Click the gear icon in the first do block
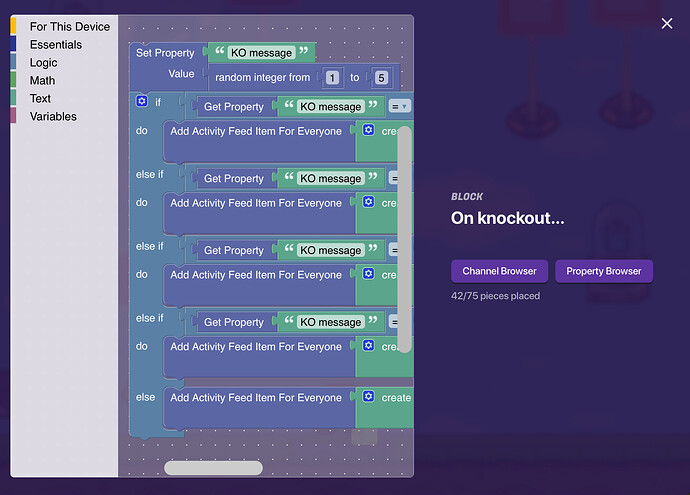Screen dimensions: 690x495 click(x=369, y=131)
